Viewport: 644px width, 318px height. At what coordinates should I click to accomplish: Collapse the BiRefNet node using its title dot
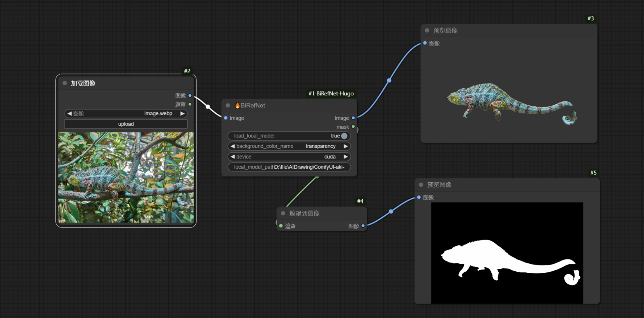[228, 106]
